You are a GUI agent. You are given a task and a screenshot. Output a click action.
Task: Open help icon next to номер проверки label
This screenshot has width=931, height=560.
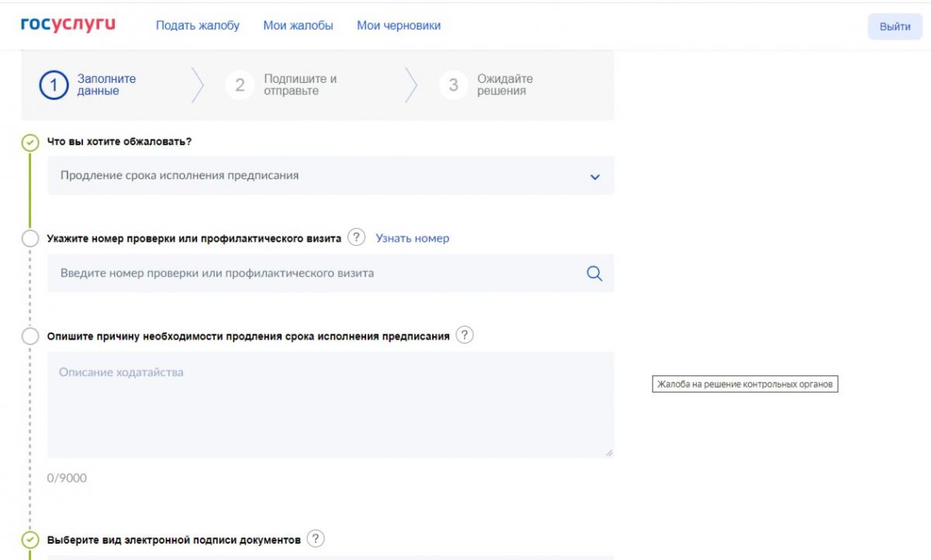356,238
